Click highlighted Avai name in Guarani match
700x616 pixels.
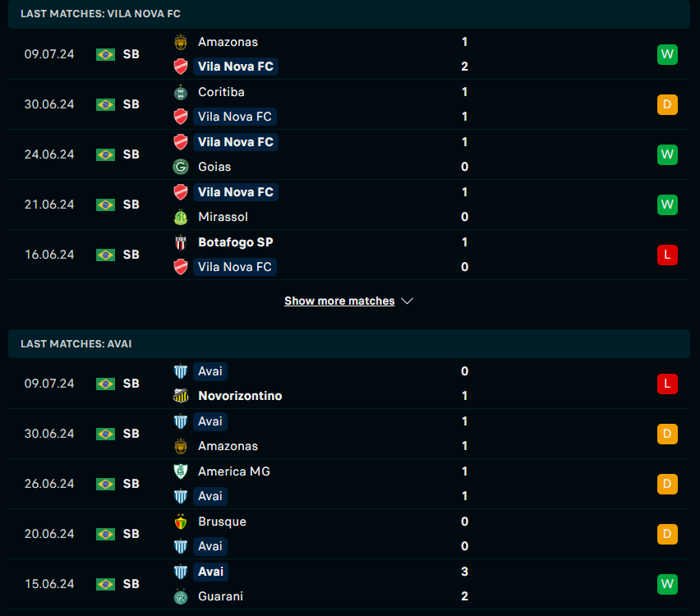(210, 572)
